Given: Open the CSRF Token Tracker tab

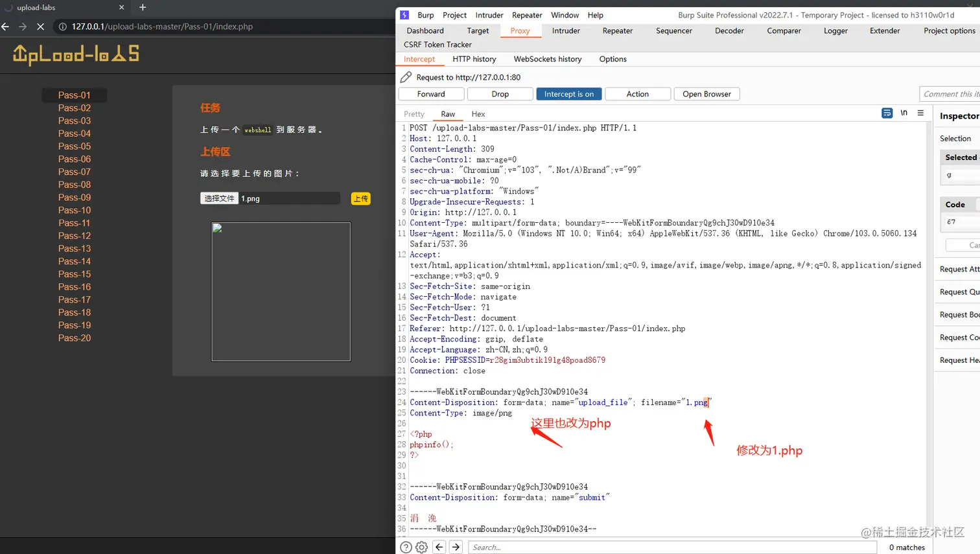Looking at the screenshot, I should [437, 45].
